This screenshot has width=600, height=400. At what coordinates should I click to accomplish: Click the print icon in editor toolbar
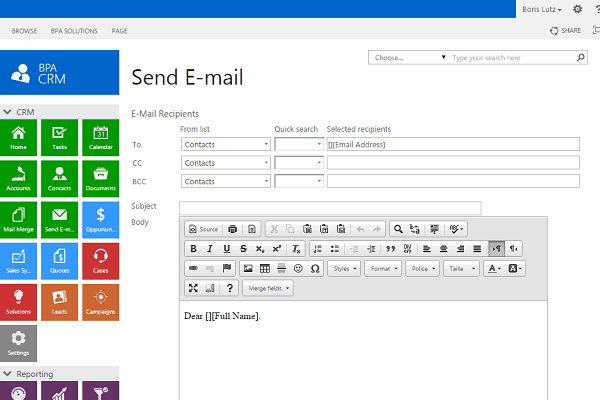click(x=232, y=229)
